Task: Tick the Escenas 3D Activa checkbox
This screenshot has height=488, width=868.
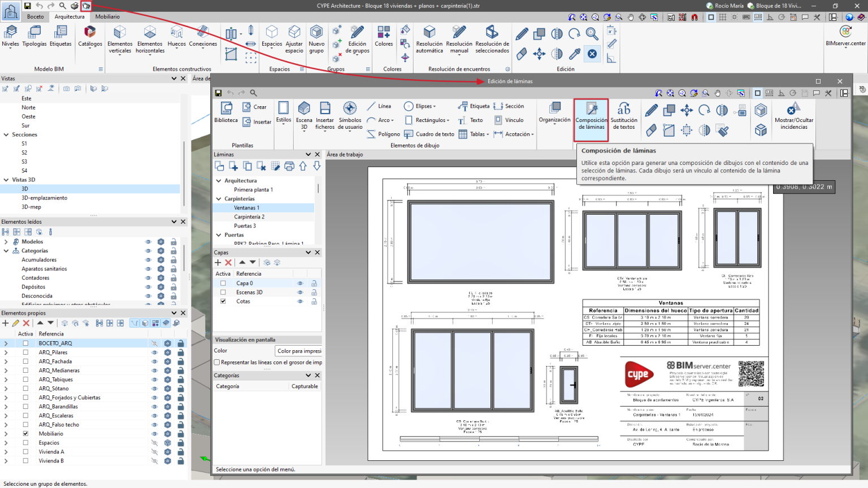Action: tap(223, 293)
